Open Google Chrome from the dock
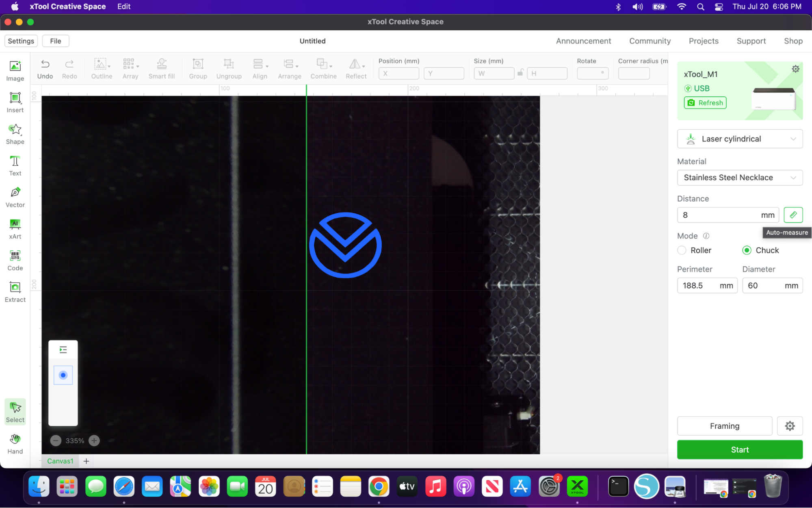The height and width of the screenshot is (508, 812). click(379, 486)
